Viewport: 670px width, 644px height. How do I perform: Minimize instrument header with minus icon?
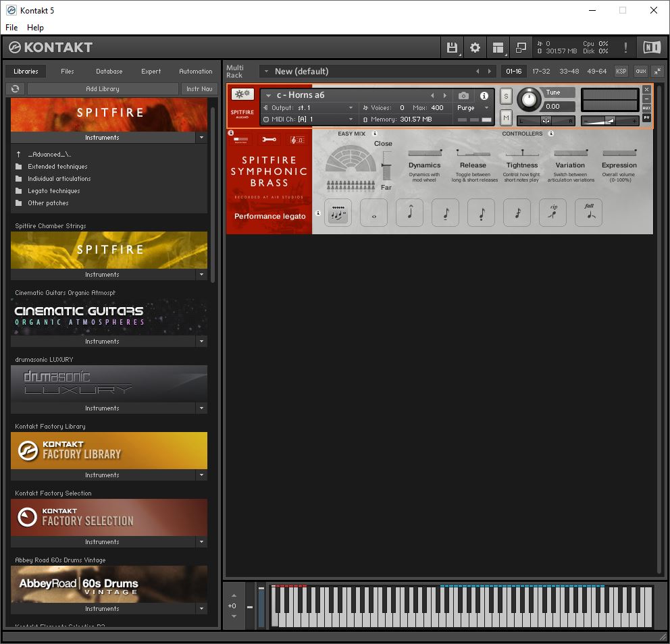point(646,99)
